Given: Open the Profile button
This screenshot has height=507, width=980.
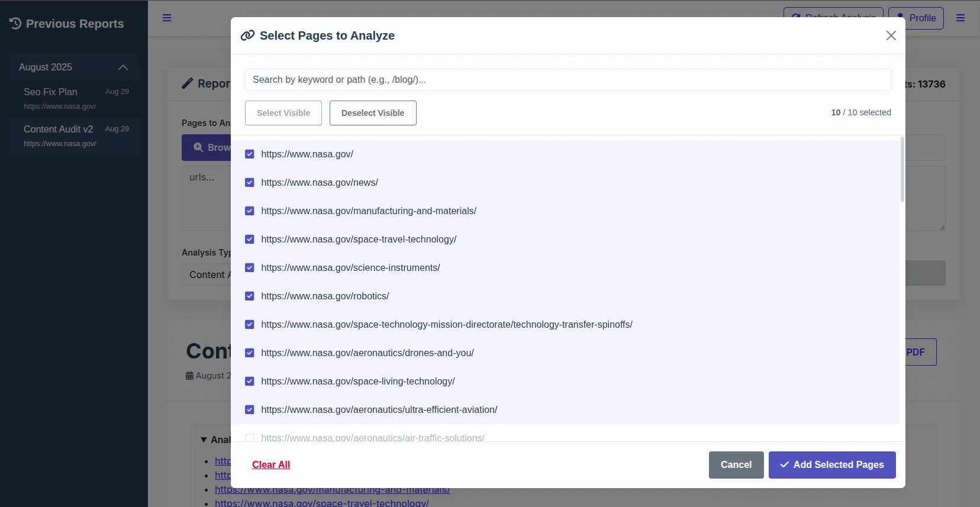Looking at the screenshot, I should click(916, 18).
